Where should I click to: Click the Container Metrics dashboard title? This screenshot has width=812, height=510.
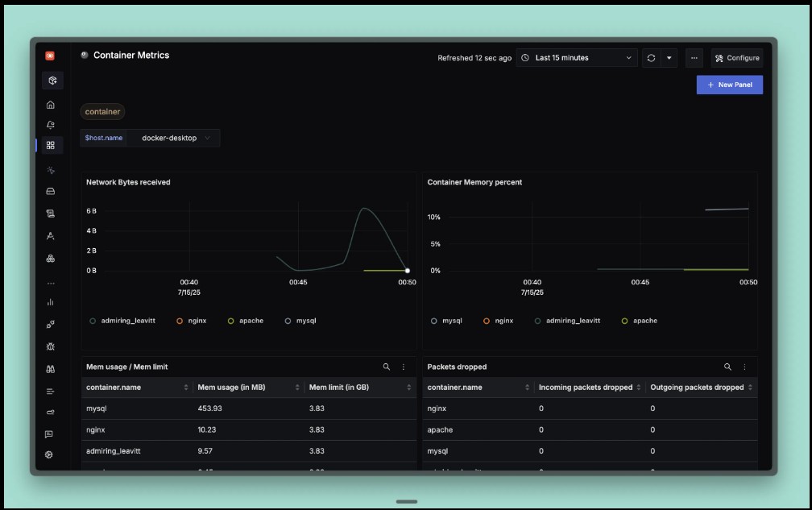pos(131,56)
